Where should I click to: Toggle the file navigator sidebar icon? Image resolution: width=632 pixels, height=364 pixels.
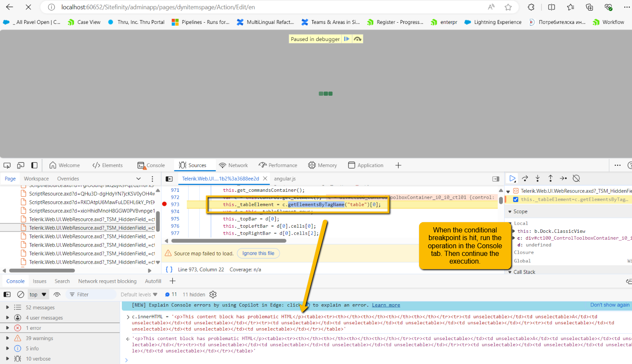(x=169, y=179)
